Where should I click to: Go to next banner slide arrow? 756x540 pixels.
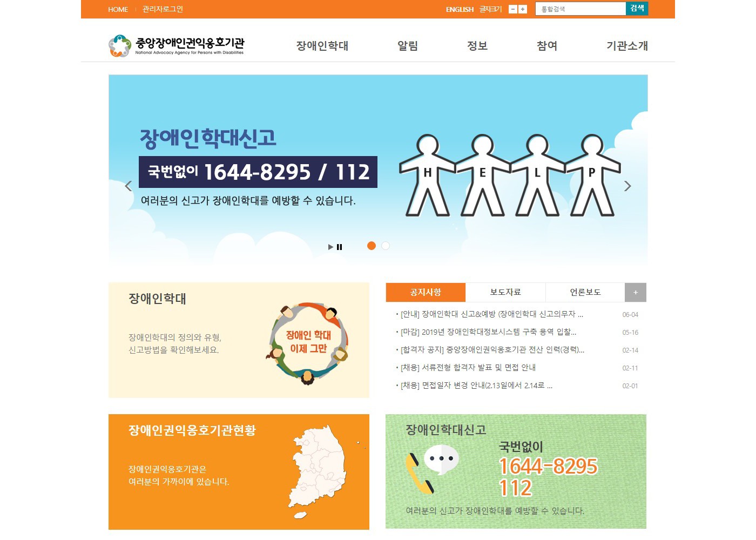point(627,186)
